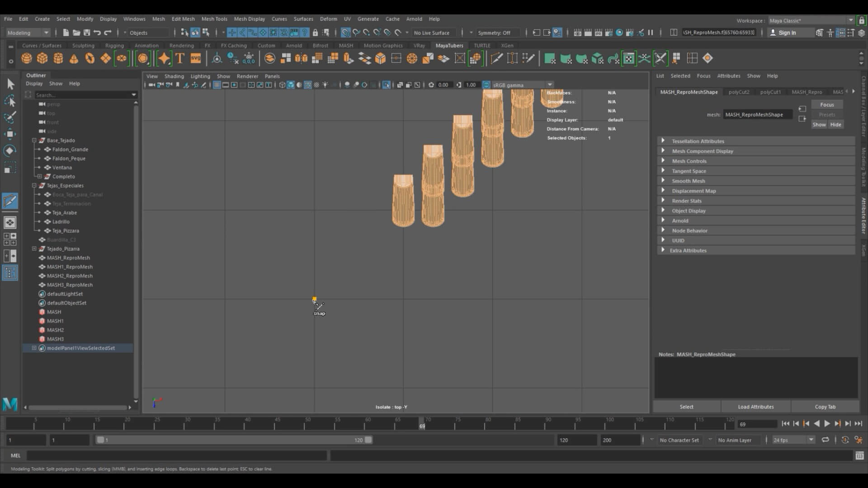The height and width of the screenshot is (488, 868).
Task: Open the Mesh Tools menu
Action: click(214, 19)
